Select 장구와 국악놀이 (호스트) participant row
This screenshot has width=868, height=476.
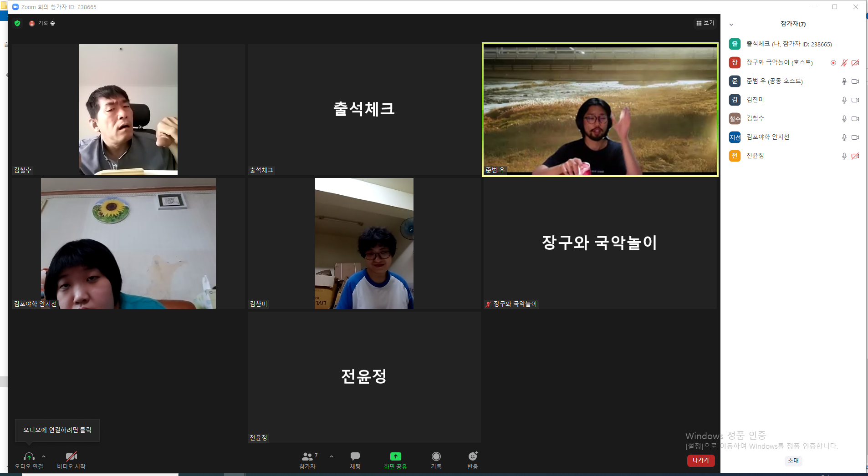pyautogui.click(x=793, y=62)
